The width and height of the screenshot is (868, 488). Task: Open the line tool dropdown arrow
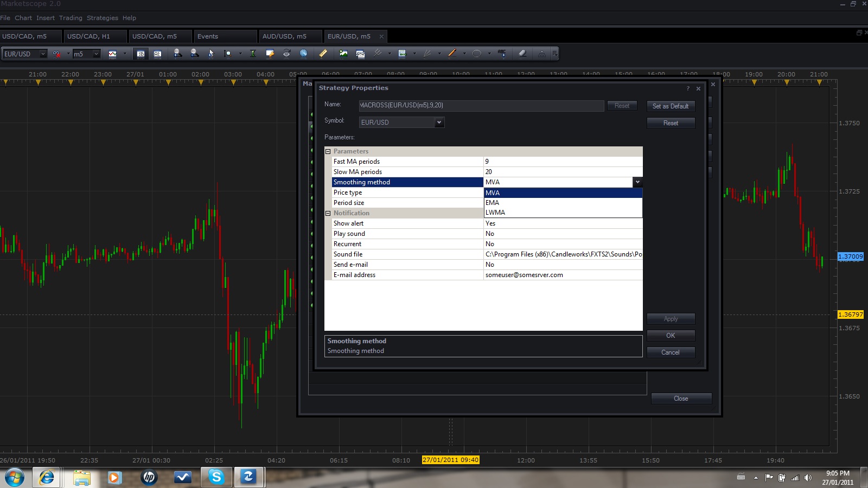click(x=464, y=54)
